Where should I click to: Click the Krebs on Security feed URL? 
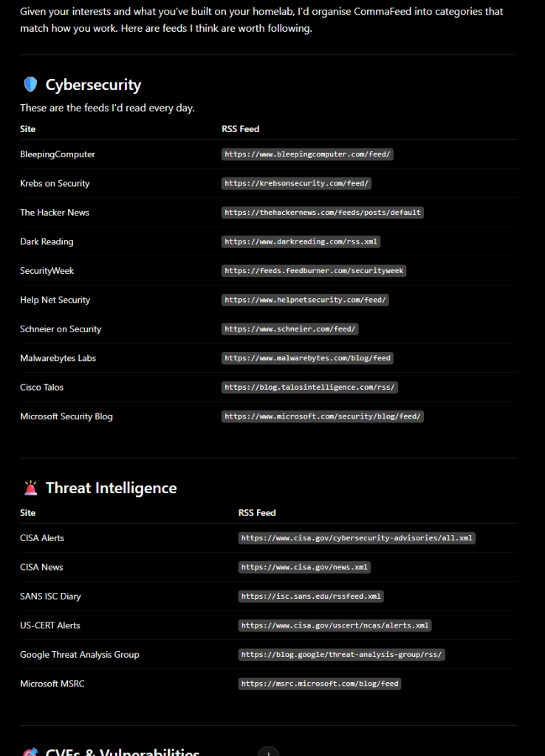click(x=296, y=183)
